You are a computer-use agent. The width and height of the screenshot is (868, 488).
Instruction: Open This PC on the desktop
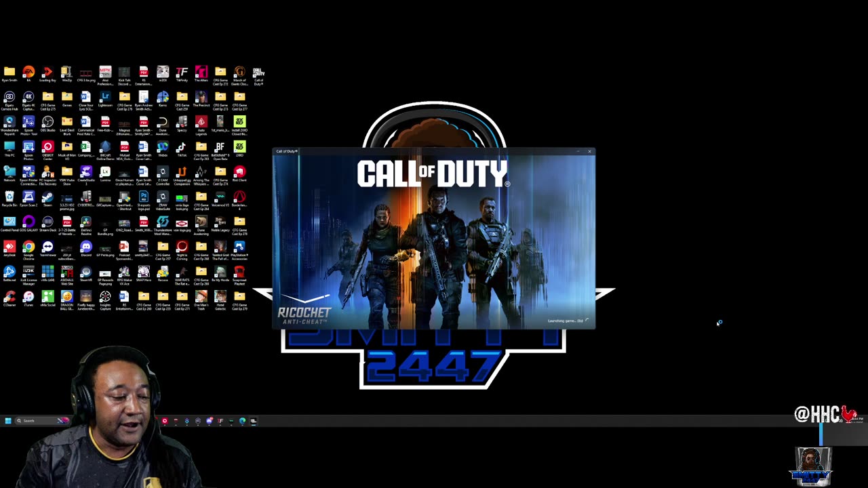tap(9, 149)
